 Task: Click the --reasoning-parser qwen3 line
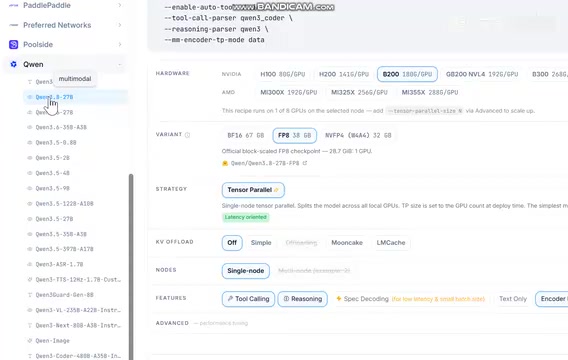(216, 29)
